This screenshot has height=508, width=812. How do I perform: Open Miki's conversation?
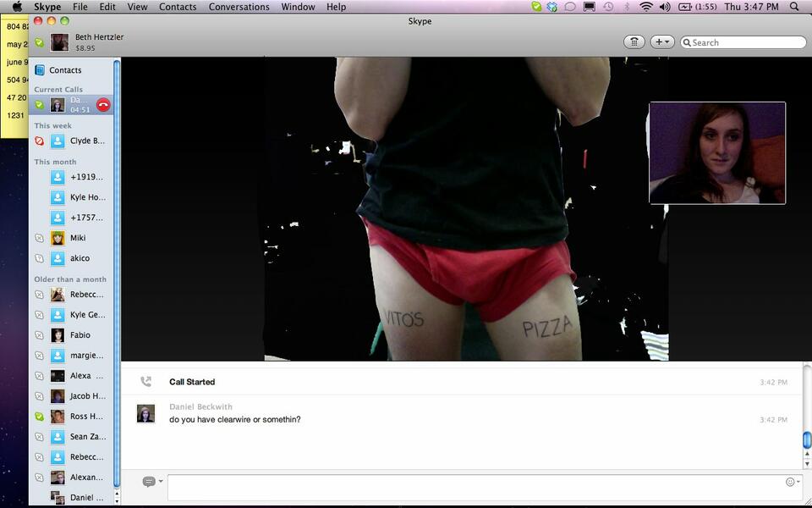click(x=71, y=238)
